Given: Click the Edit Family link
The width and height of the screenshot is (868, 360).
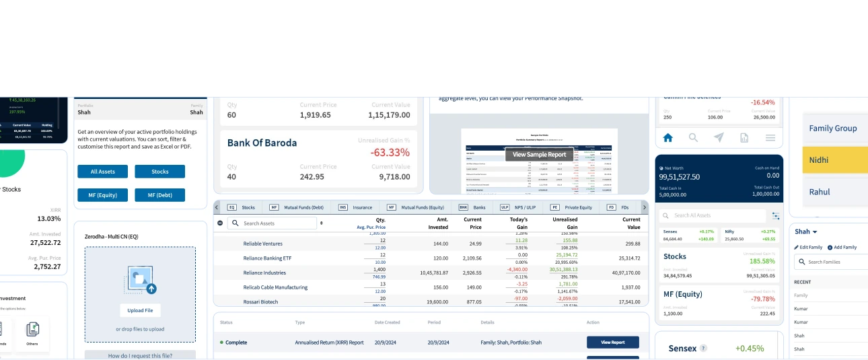Looking at the screenshot, I should click(807, 248).
